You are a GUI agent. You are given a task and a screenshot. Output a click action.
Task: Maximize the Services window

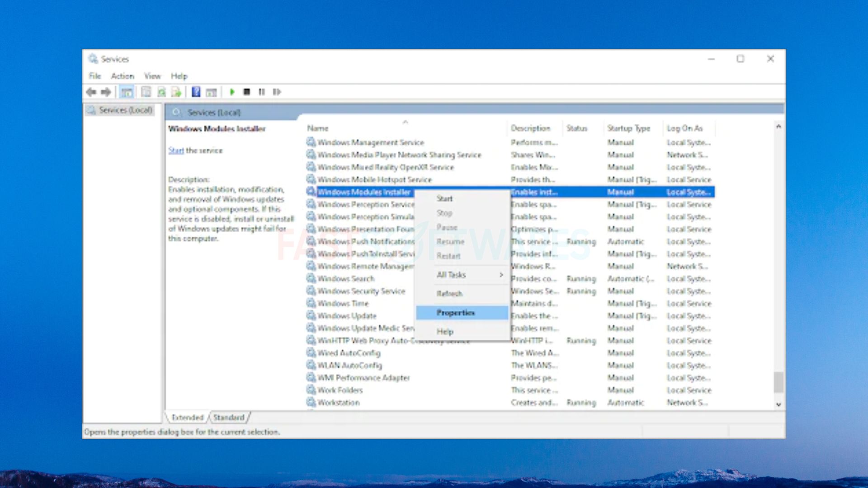(741, 59)
